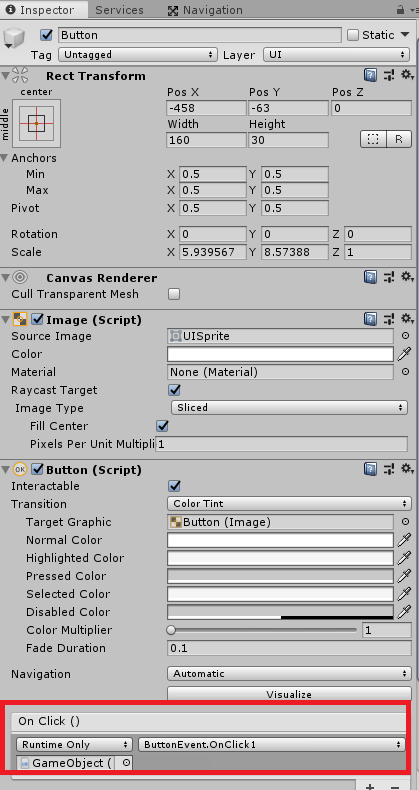419x790 pixels.
Task: Collapse the Image (Script) component
Action: point(6,320)
